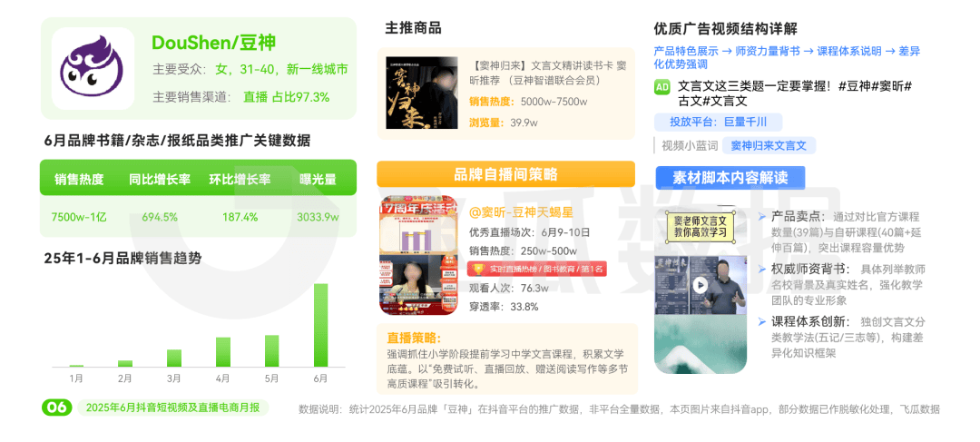Viewport: 980px width, 442px height.
Task: Open the @窦昕-豆神天蝎星 account link
Action: (521, 212)
